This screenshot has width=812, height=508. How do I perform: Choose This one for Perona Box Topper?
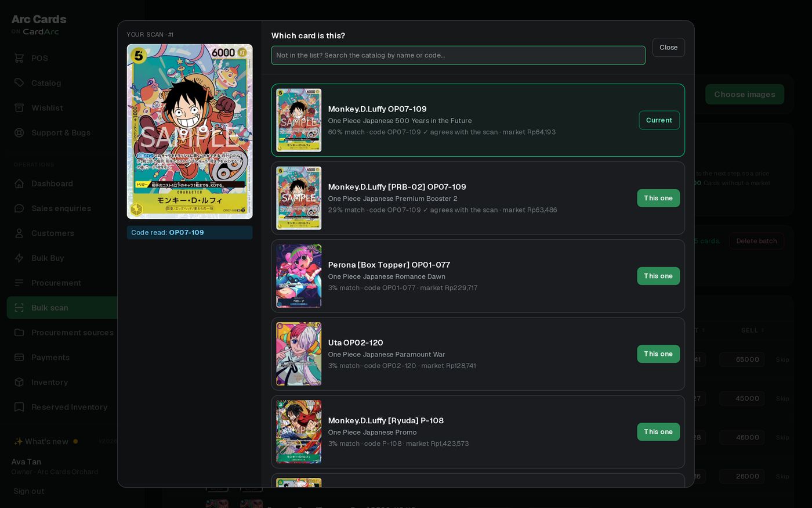click(658, 276)
